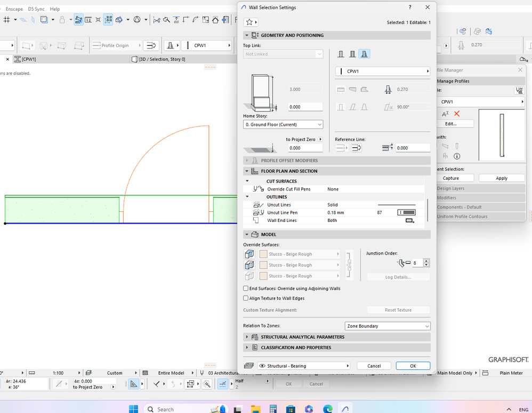Click the reference line offset field
Image resolution: width=532 pixels, height=413 pixels.
(x=413, y=148)
